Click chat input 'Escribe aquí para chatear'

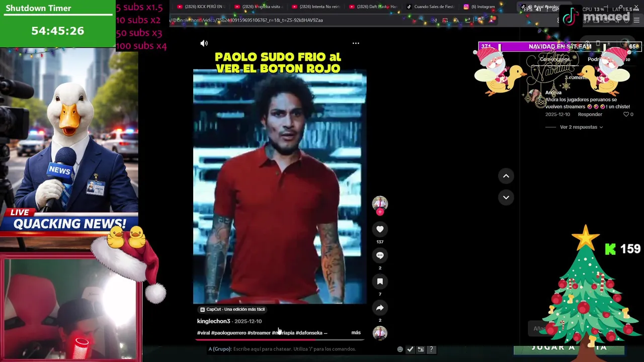[x=294, y=349]
